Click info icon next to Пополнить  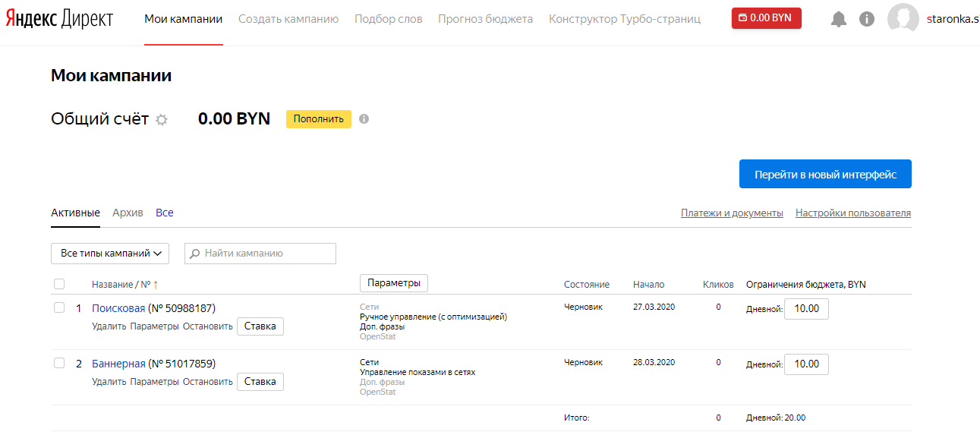pos(364,119)
